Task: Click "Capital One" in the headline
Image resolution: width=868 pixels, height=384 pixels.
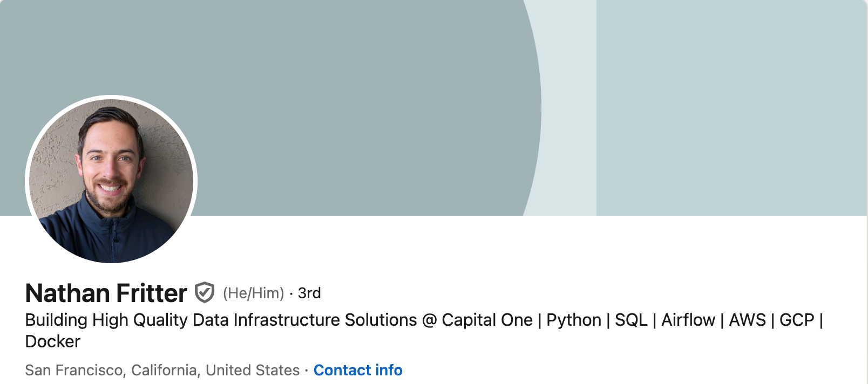Action: coord(487,320)
